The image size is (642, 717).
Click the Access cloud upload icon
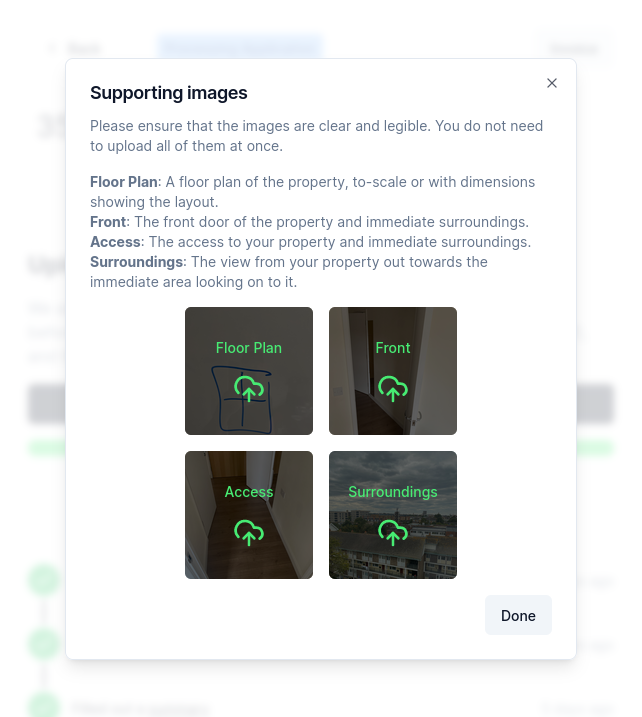pyautogui.click(x=249, y=533)
